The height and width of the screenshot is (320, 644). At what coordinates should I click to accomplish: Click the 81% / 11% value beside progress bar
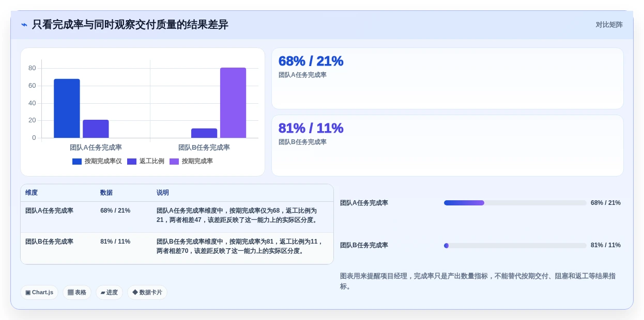tap(606, 245)
